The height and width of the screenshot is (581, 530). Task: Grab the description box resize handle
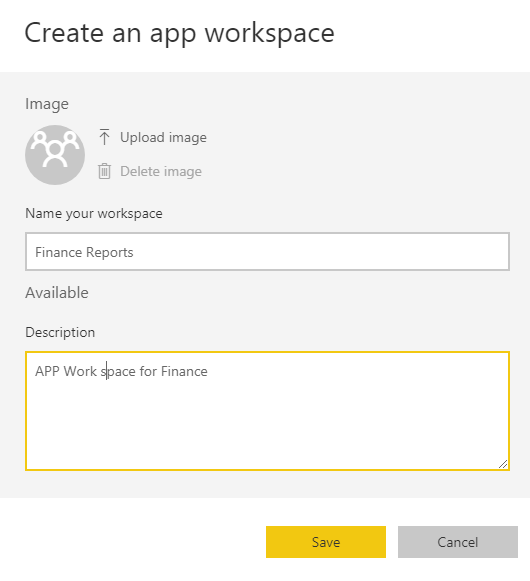(x=503, y=464)
